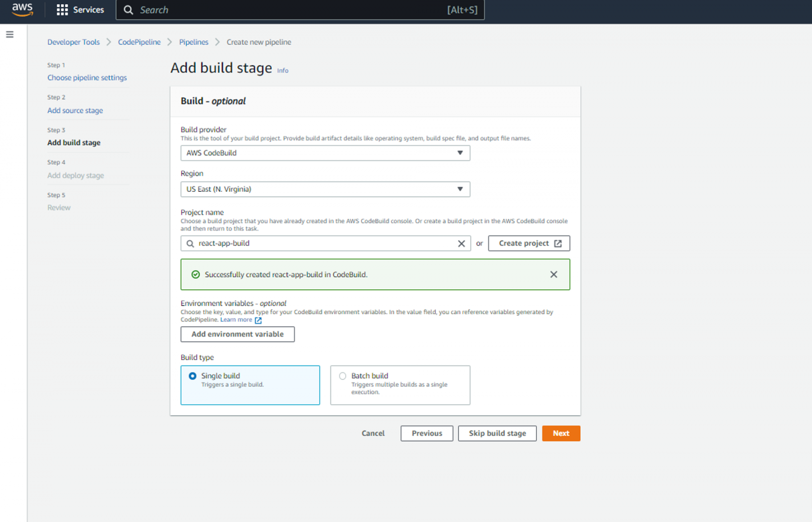Click the external-link icon on Create project
The width and height of the screenshot is (812, 522).
558,243
